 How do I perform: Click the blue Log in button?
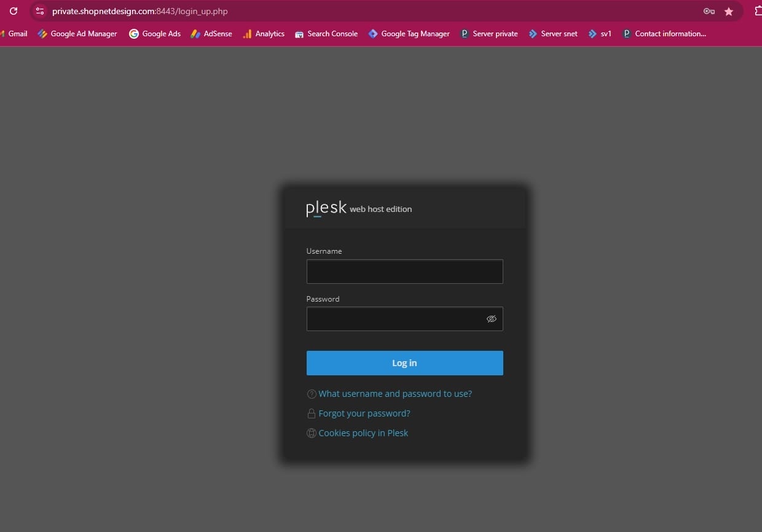coord(404,363)
